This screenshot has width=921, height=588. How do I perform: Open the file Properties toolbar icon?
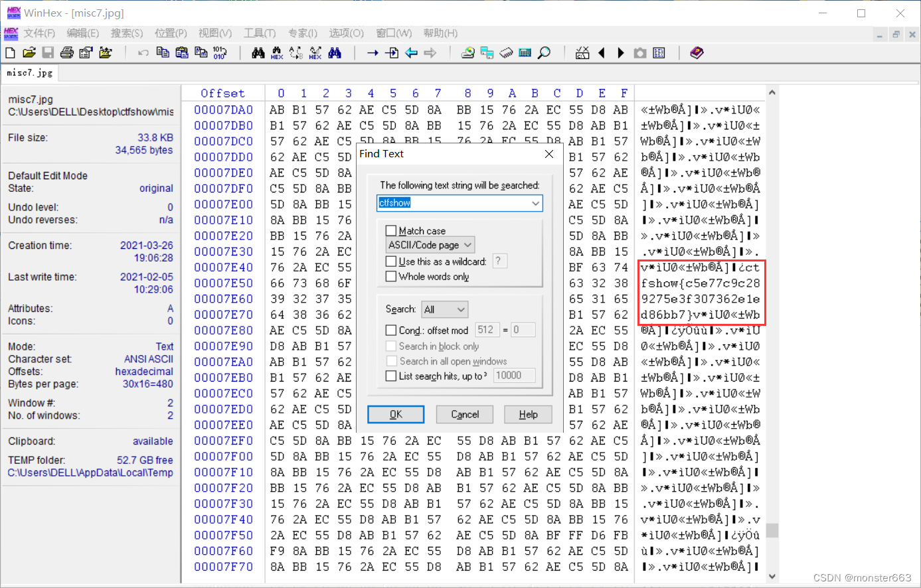click(x=86, y=52)
